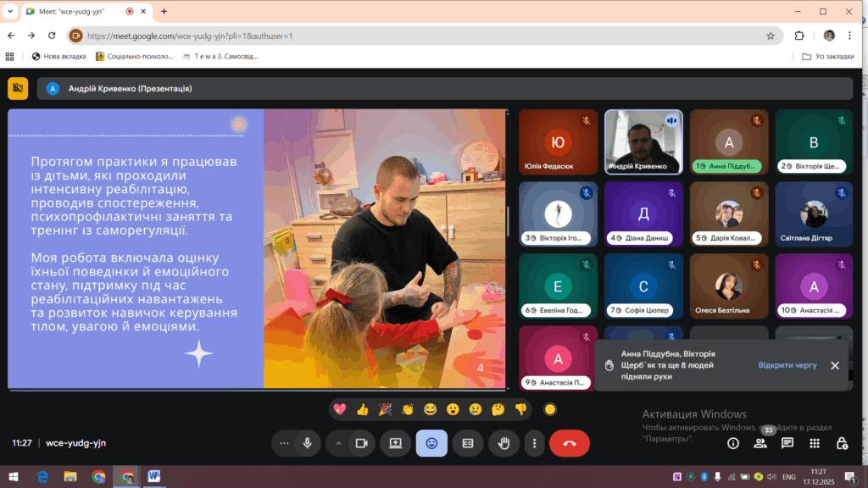
Task: Open the activities grid icon
Action: click(815, 443)
